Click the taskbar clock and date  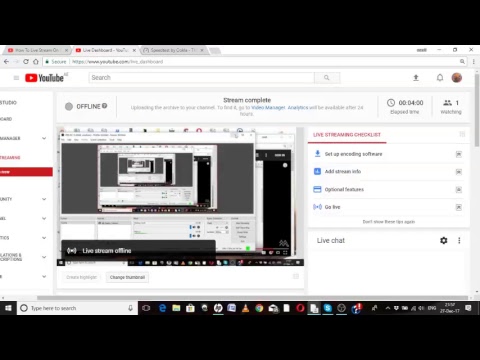(x=450, y=308)
